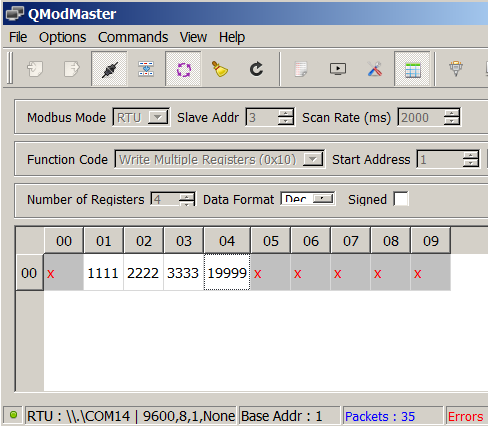488x426 pixels.
Task: Open the Bus Monitor screen icon
Action: [x=338, y=69]
